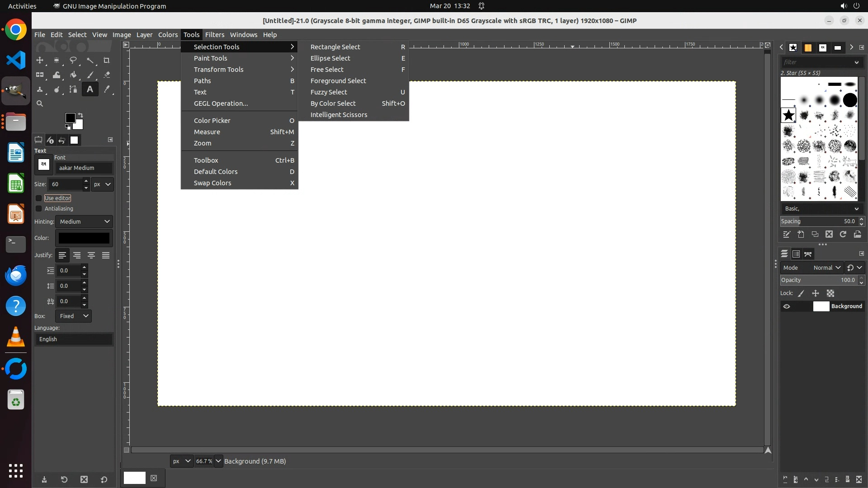Select the Move tool in toolbox
Viewport: 868px width, 488px height.
pos(40,60)
